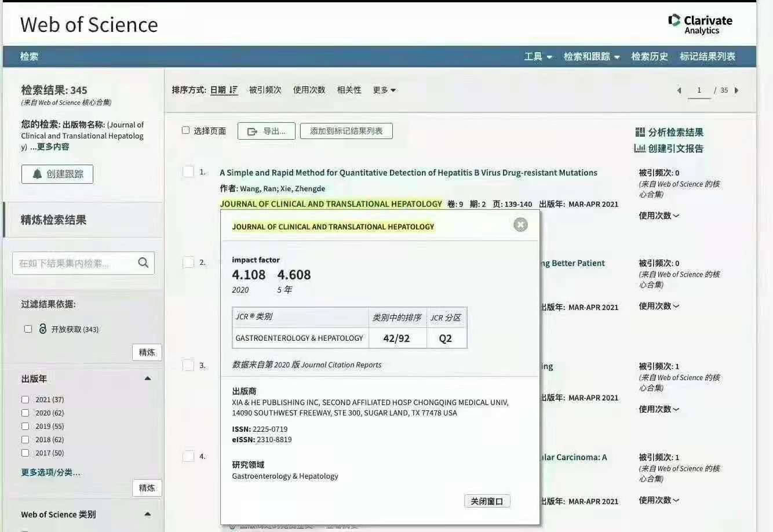Viewport: 773px width, 532px height.
Task: Click 精炼 button under publication years
Action: click(147, 488)
